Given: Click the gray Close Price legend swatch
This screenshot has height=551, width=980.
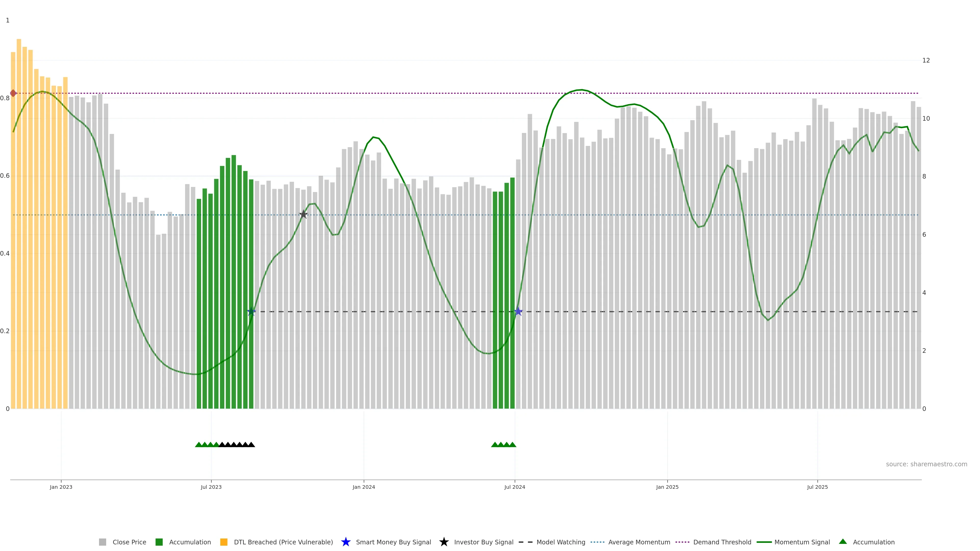Looking at the screenshot, I should click(102, 542).
